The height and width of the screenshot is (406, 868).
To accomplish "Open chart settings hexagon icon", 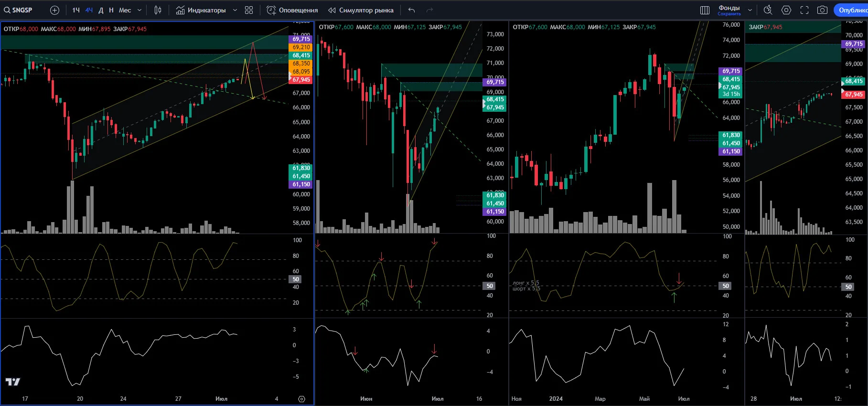I will pos(786,10).
